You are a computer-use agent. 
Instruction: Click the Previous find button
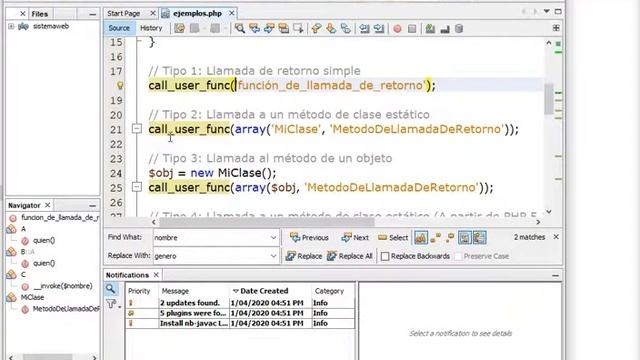309,238
